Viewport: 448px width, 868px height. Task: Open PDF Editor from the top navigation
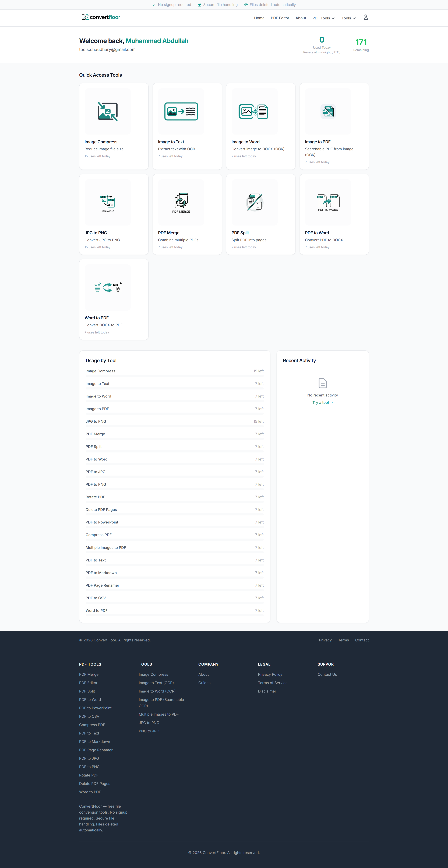pyautogui.click(x=280, y=18)
